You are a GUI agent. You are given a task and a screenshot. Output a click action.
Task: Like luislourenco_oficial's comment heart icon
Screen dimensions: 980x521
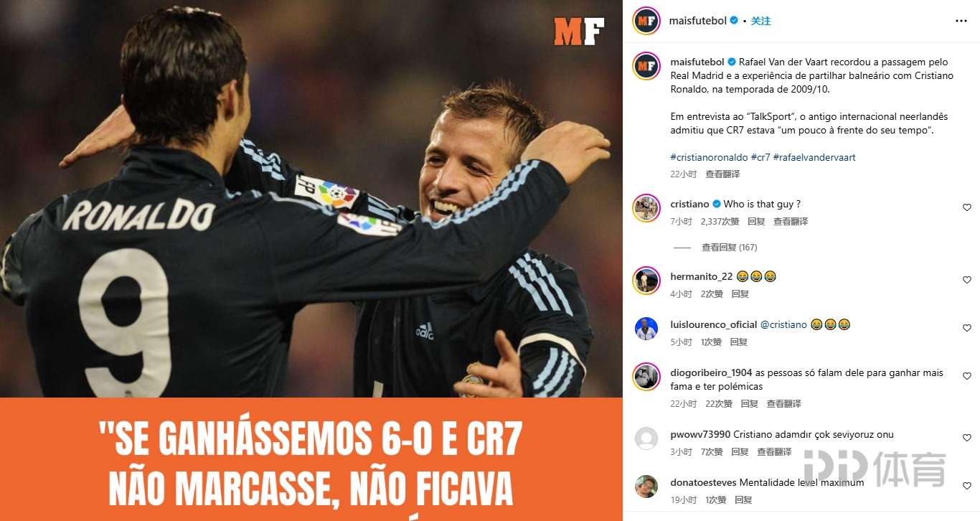pyautogui.click(x=967, y=328)
